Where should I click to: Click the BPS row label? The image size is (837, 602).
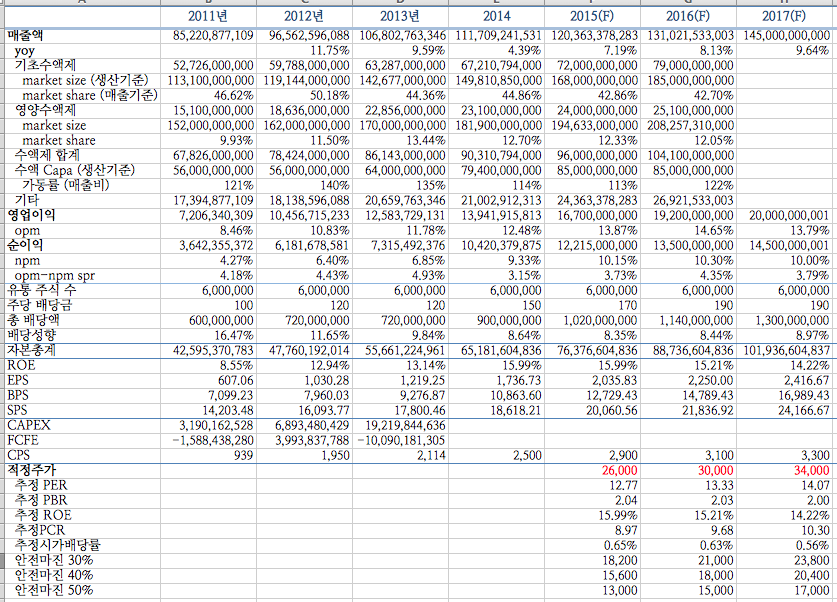click(18, 395)
